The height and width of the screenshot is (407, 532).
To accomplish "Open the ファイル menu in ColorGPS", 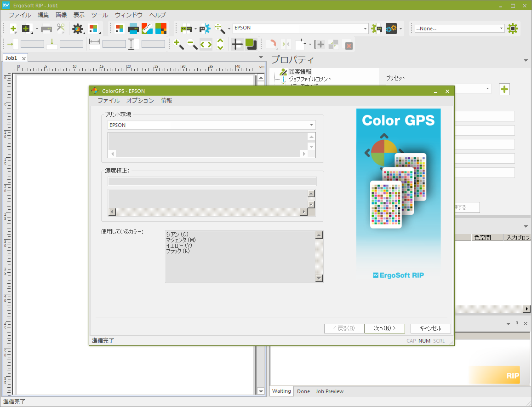I will (109, 100).
